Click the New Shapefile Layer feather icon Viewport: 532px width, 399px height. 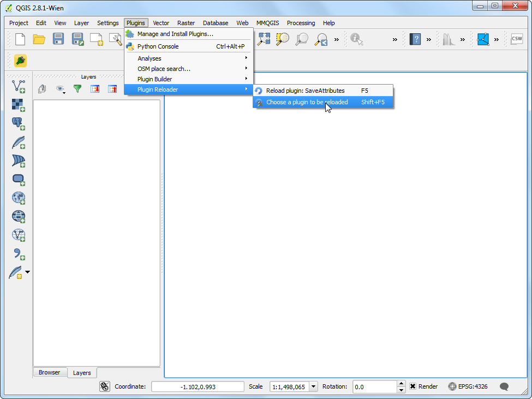click(16, 272)
